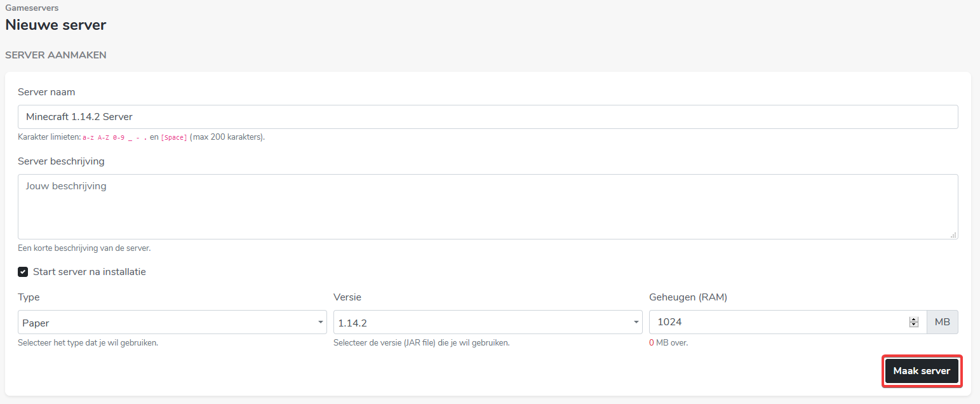The image size is (980, 404).
Task: Uncheck the Start server na installatie checkbox
Action: 23,272
